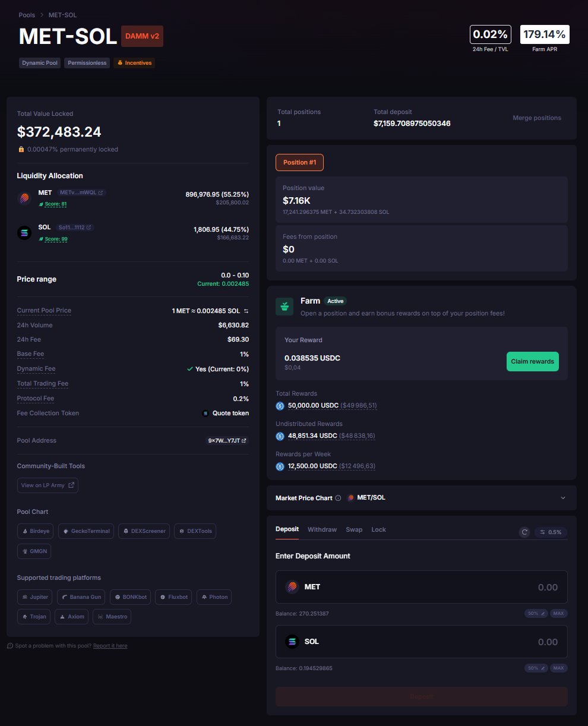Switch to the Withdraw tab

point(322,529)
